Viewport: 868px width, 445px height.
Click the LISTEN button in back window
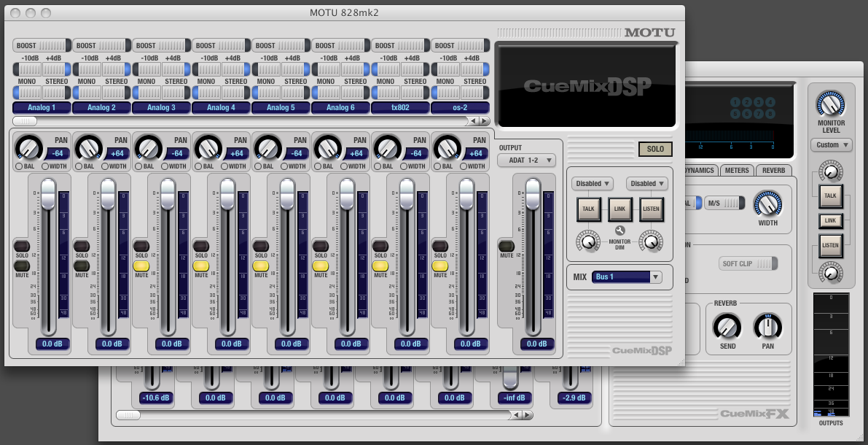tap(830, 246)
